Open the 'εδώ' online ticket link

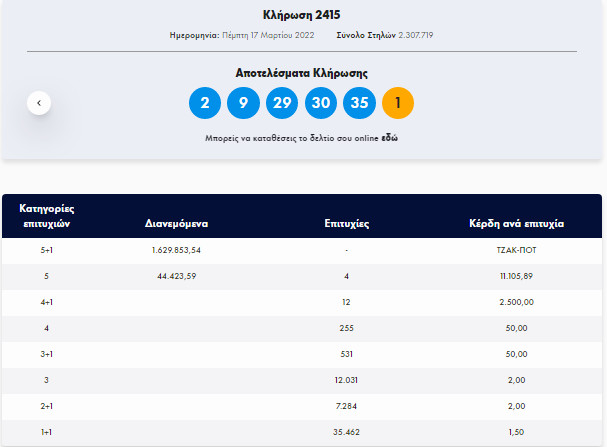(389, 137)
